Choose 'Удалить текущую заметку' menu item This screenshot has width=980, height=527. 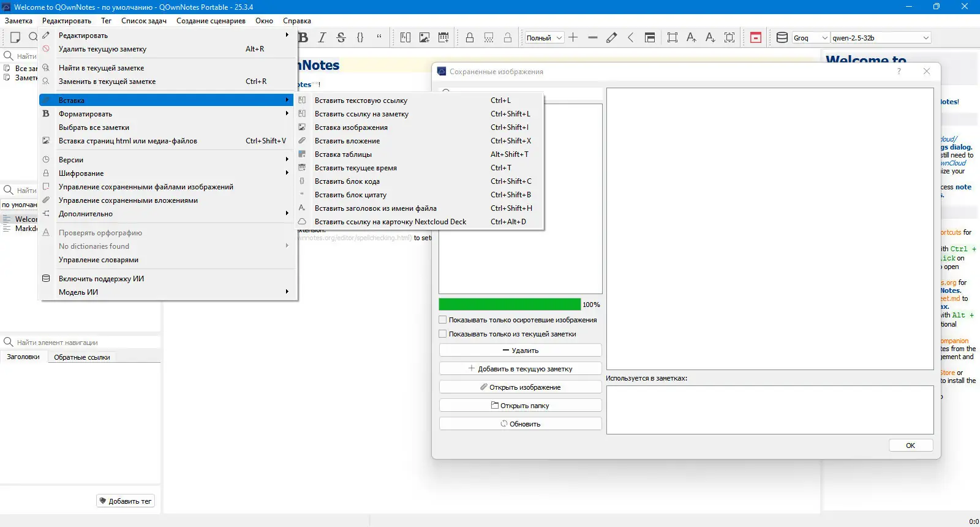click(x=168, y=49)
